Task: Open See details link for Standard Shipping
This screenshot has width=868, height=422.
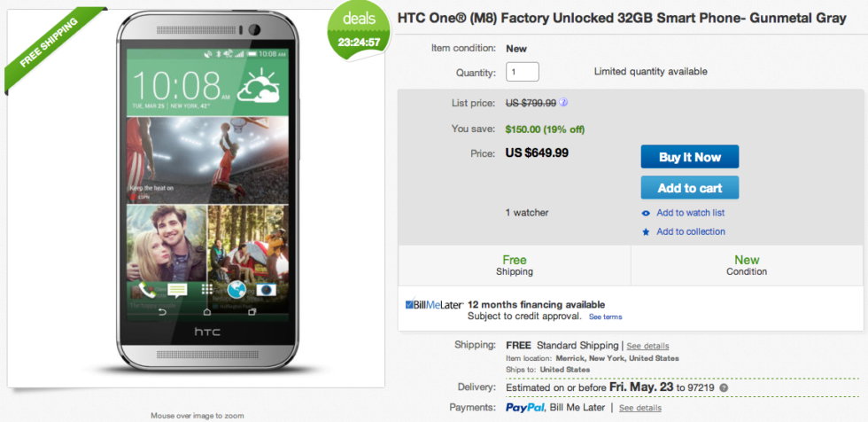Action: 648,345
